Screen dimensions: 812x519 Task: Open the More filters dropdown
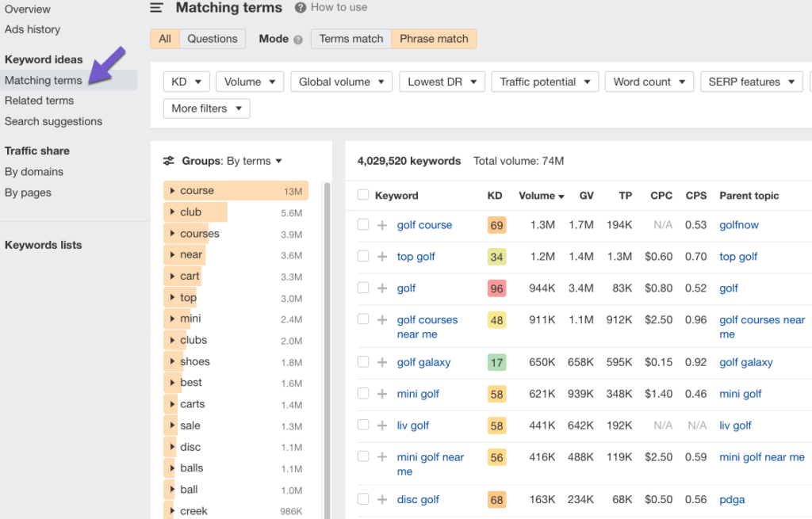click(x=207, y=109)
